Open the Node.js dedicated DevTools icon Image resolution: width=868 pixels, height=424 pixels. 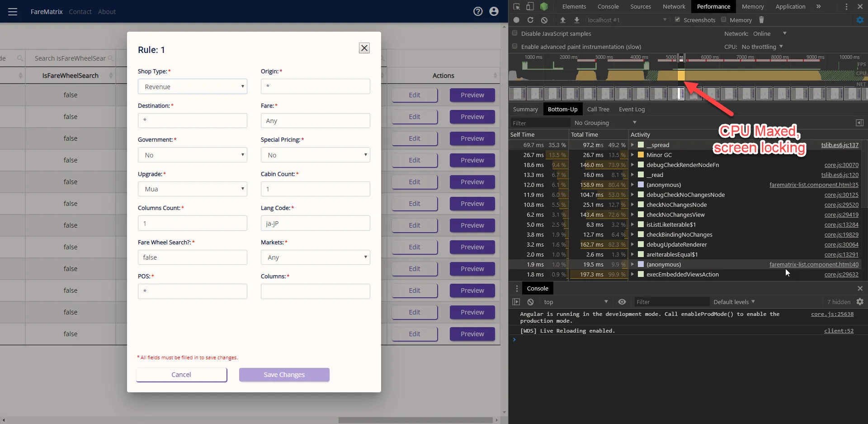[544, 6]
